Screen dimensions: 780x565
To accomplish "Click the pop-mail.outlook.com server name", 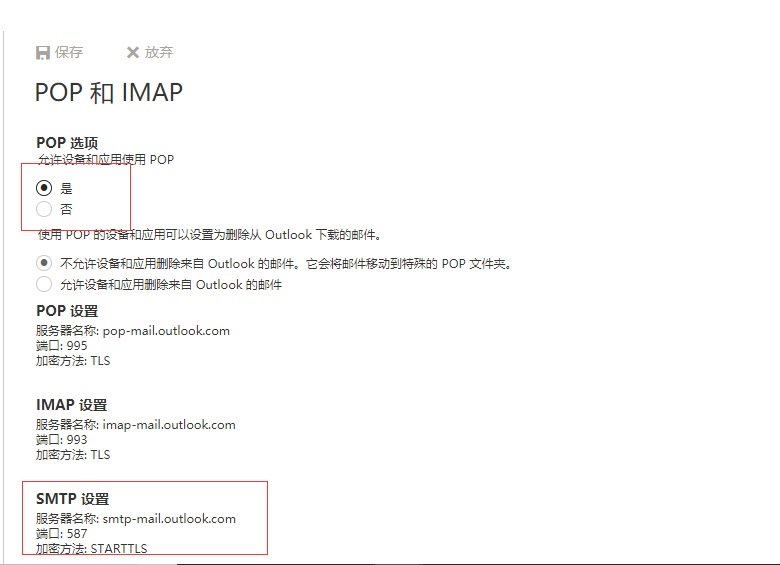I will click(166, 331).
